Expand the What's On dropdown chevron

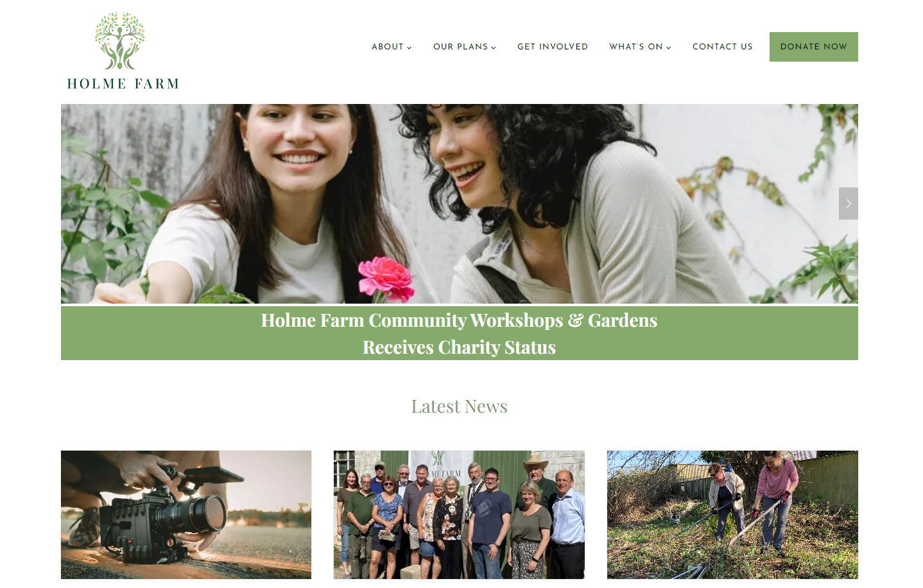(668, 48)
